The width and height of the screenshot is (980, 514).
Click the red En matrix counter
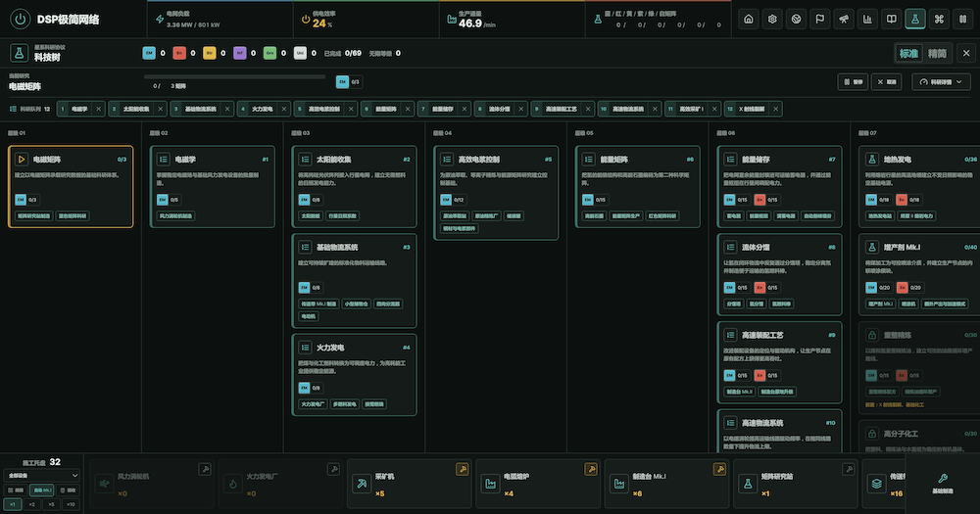click(x=184, y=54)
